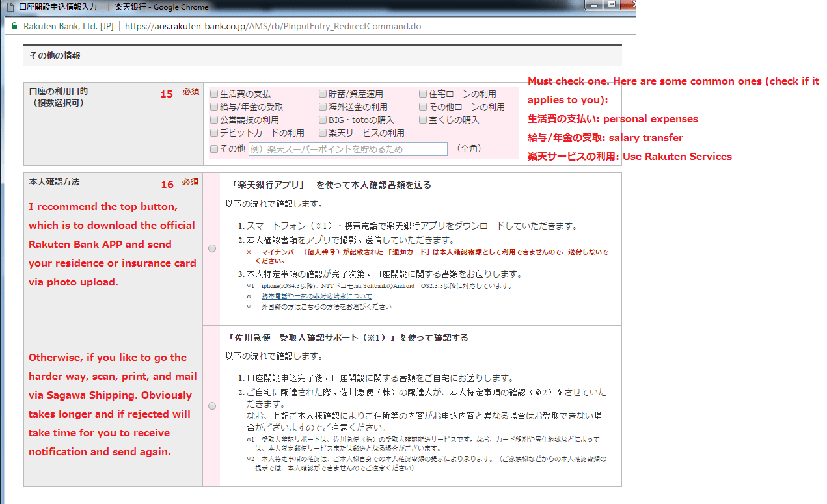The image size is (827, 504).
Task: Tick the その他ローンの利用 checkbox
Action: pyautogui.click(x=423, y=107)
